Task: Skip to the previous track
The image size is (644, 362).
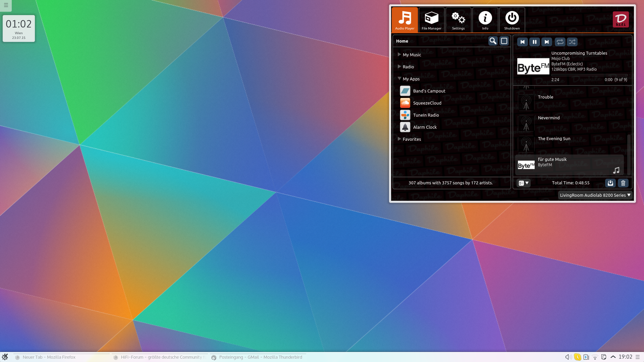Action: pos(522,42)
